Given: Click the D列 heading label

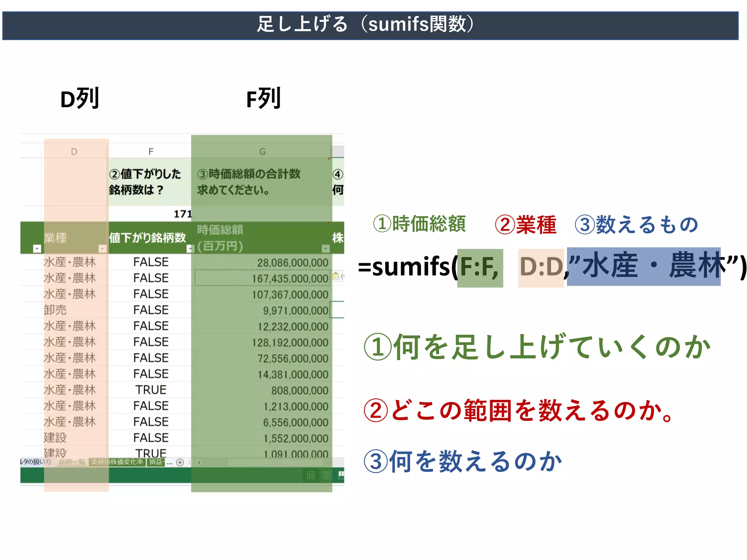Looking at the screenshot, I should [80, 98].
